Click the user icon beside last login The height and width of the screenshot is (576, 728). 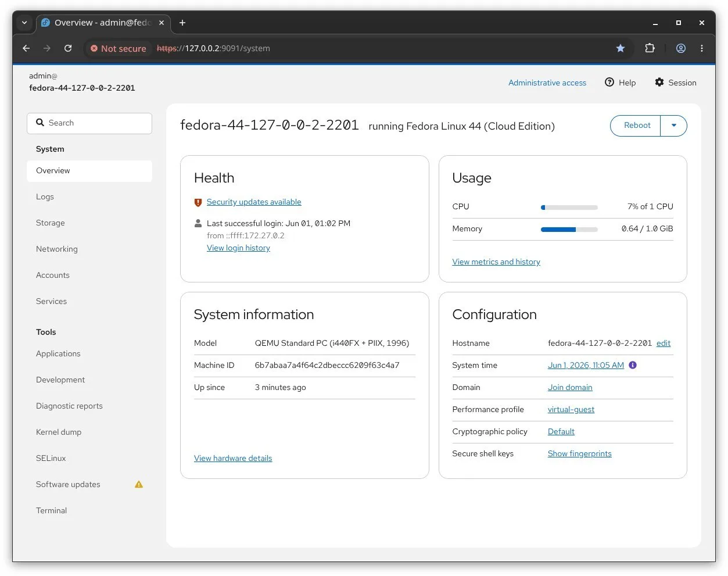click(x=198, y=223)
